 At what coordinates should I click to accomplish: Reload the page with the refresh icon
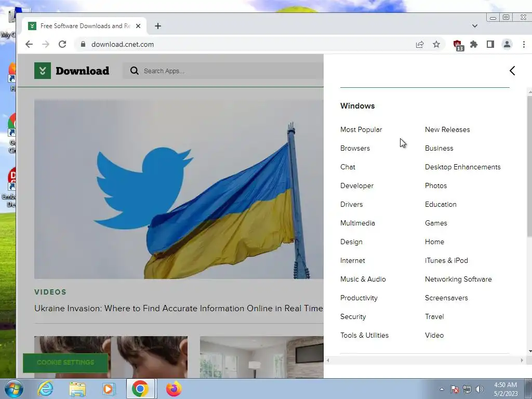coord(62,45)
